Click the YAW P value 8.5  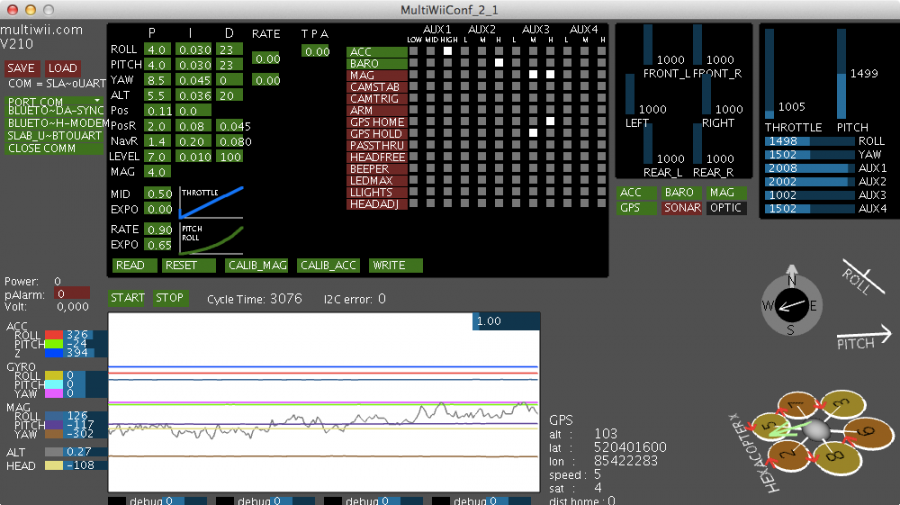(x=157, y=80)
